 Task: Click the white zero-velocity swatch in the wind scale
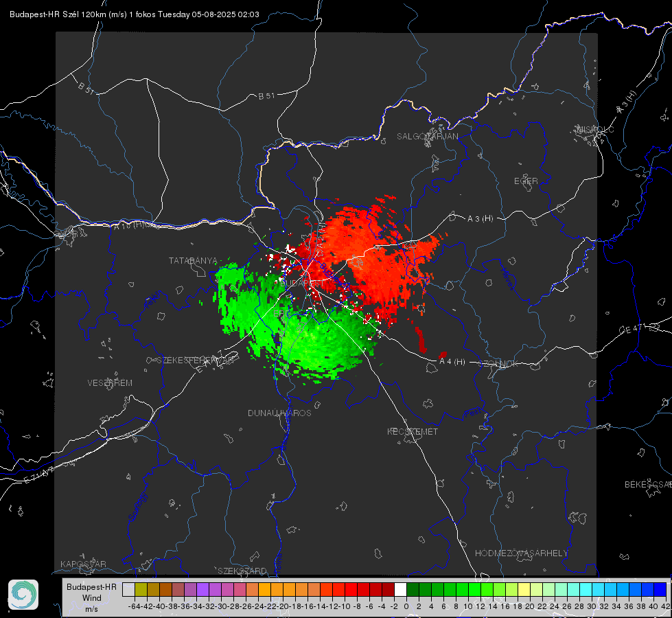click(400, 589)
